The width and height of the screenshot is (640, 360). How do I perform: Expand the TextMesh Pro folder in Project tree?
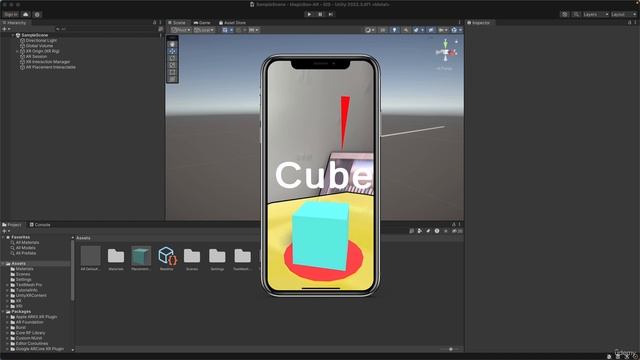coord(7,285)
